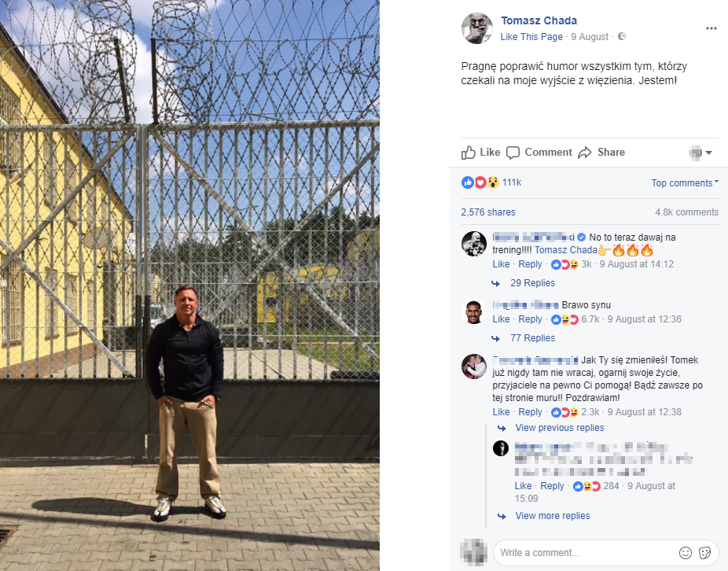Viewport: 728px width, 571px height.
Task: Open the sticker picker in comment box
Action: [704, 552]
